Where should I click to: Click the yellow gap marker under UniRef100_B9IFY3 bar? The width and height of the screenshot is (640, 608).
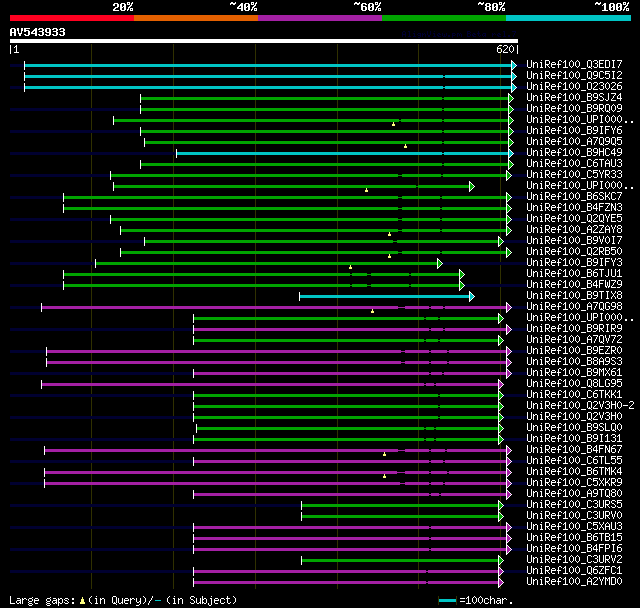(350, 267)
